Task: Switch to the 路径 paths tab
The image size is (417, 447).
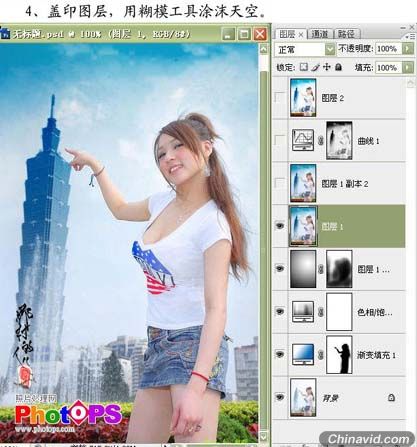Action: click(x=346, y=34)
